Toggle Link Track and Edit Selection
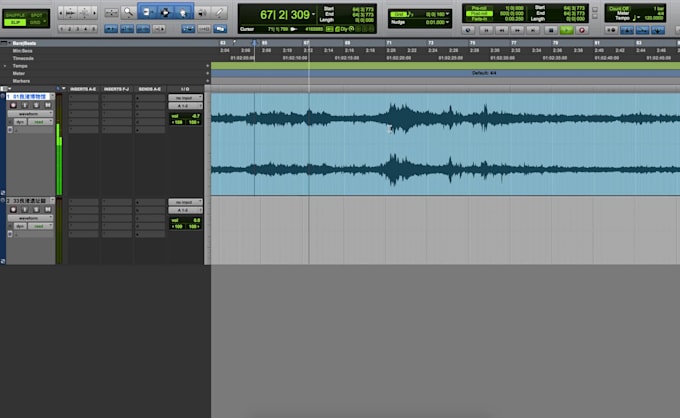Viewport: 680px width, 418px height. [143, 29]
